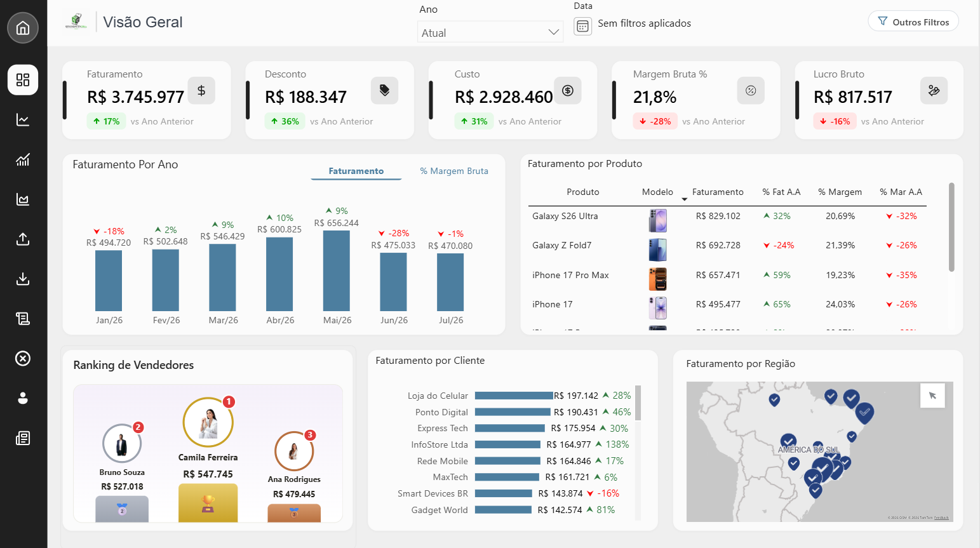Open the bar growth chart sidebar icon

coord(23,159)
